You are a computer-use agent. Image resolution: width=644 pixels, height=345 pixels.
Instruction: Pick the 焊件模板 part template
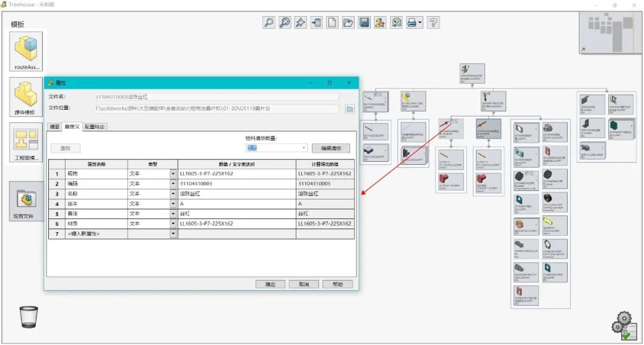tap(26, 97)
